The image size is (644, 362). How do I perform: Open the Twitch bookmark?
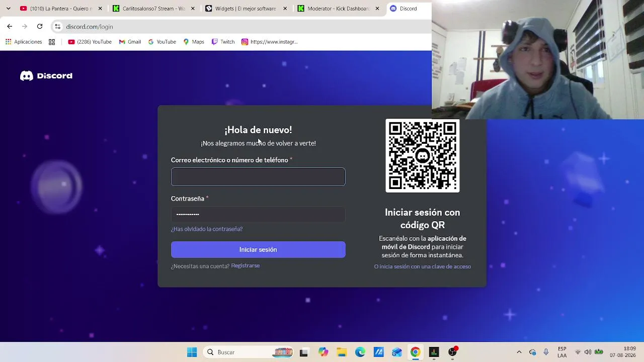(223, 42)
